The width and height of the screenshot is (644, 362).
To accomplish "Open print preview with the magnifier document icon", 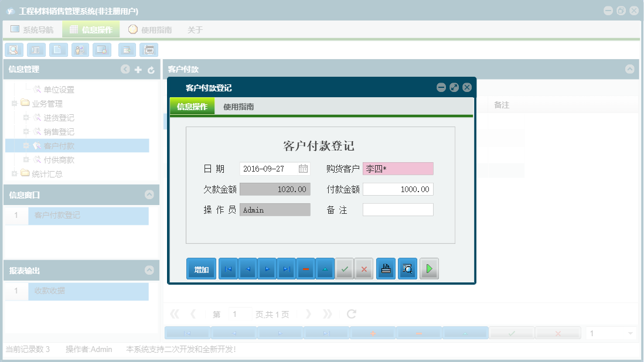I will coord(407,268).
